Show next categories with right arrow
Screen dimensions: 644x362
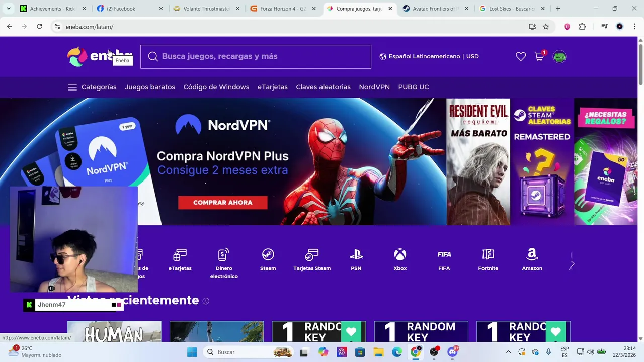pos(572,264)
